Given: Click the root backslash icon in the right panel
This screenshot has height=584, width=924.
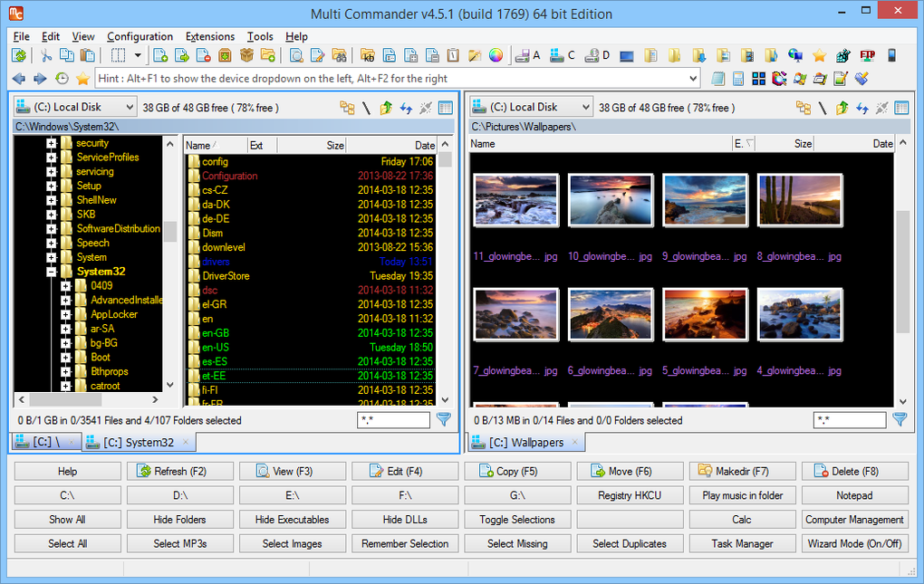Looking at the screenshot, I should tap(823, 107).
